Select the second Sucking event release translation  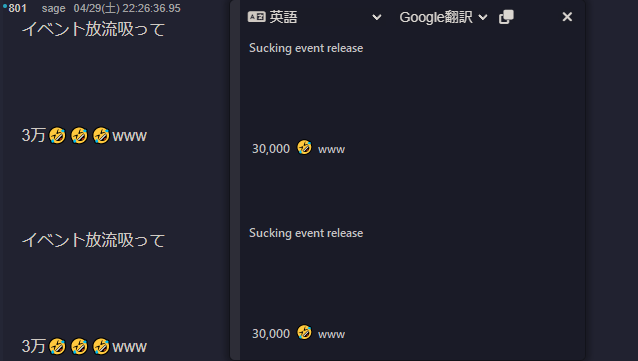[x=306, y=233]
